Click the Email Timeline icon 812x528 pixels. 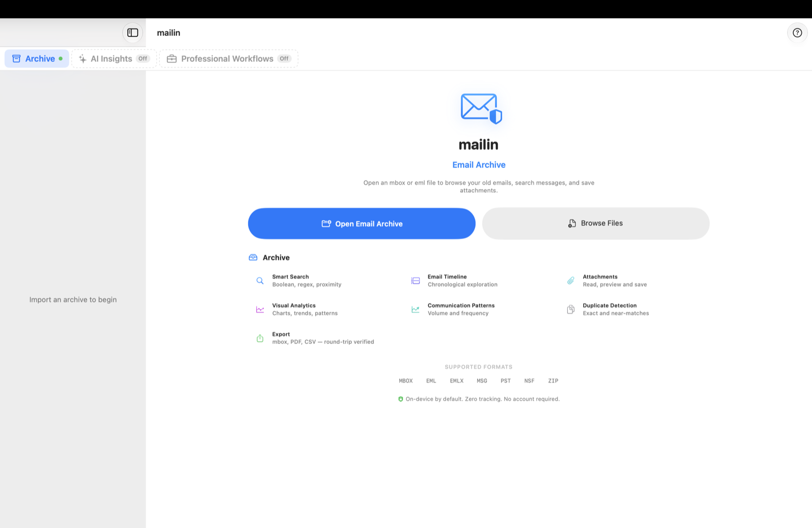coord(415,281)
